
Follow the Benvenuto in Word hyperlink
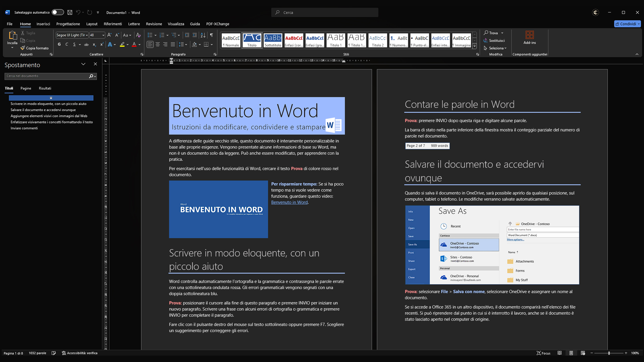coord(289,202)
